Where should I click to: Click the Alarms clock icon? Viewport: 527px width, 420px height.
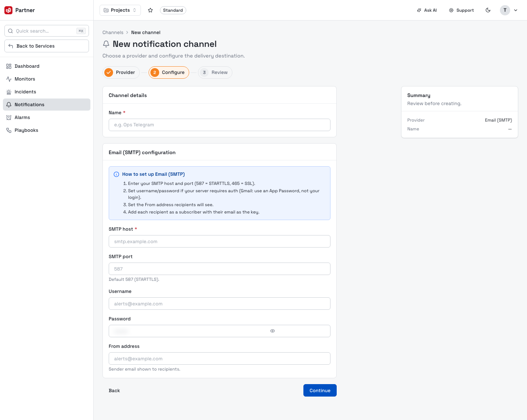pyautogui.click(x=9, y=118)
